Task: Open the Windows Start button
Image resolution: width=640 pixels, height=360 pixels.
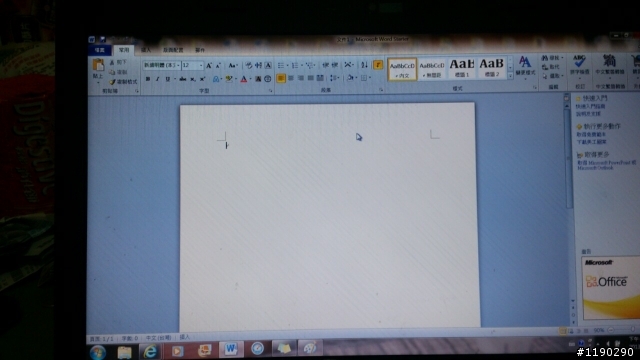Action: pyautogui.click(x=98, y=352)
